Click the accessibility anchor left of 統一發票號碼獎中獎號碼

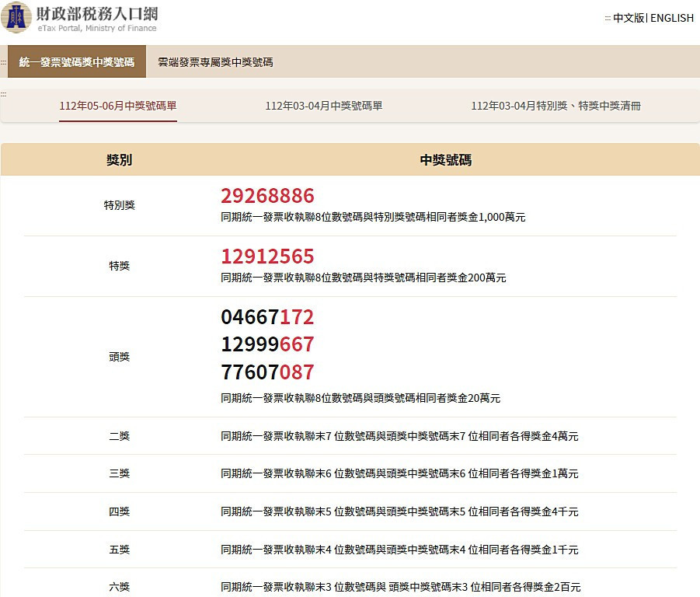(x=3, y=62)
